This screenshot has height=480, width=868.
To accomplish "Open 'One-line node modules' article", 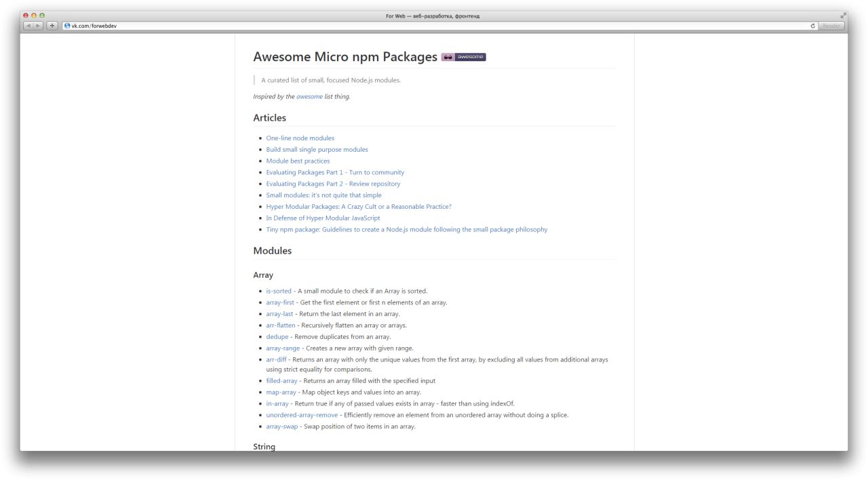I will [300, 138].
